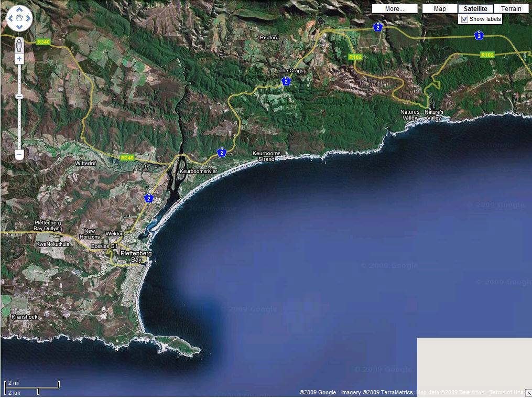This screenshot has width=532, height=398.
Task: Pan the map down with the south arrow
Action: [19, 27]
